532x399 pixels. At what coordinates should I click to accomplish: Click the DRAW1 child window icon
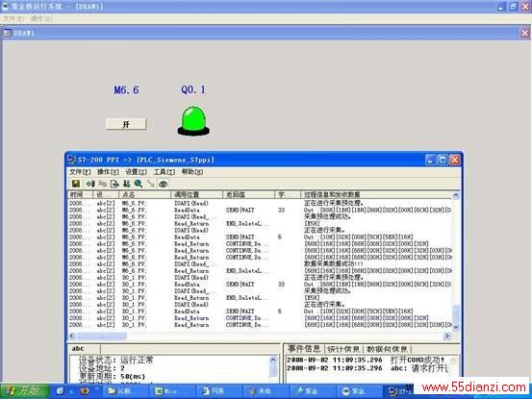tap(7, 33)
